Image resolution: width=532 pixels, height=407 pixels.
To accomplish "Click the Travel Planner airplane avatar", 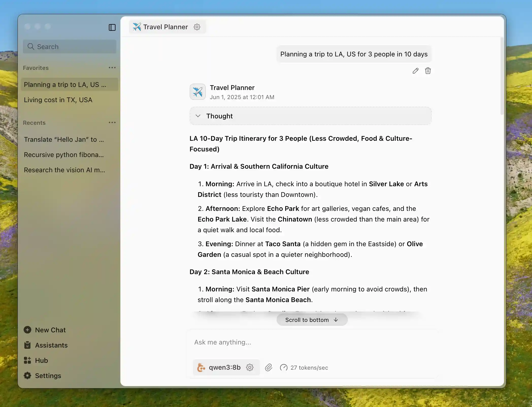I will 197,92.
